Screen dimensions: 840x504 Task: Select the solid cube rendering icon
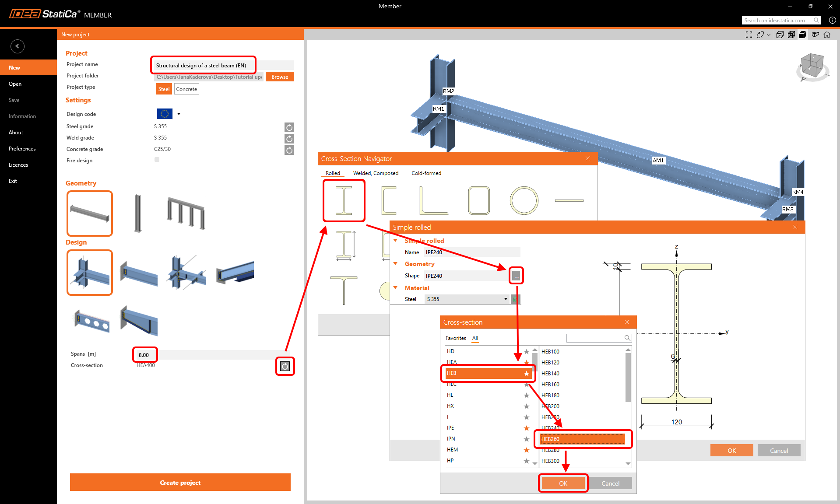(803, 35)
